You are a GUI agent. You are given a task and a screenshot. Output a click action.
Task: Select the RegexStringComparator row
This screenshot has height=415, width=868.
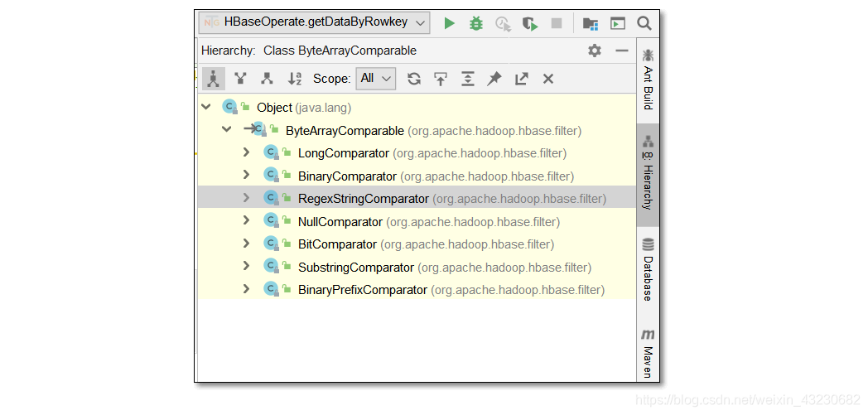(x=417, y=198)
